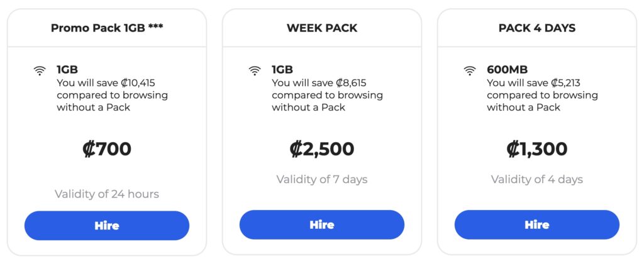Click the 600MB data label
Image resolution: width=644 pixels, height=266 pixels.
click(x=508, y=70)
